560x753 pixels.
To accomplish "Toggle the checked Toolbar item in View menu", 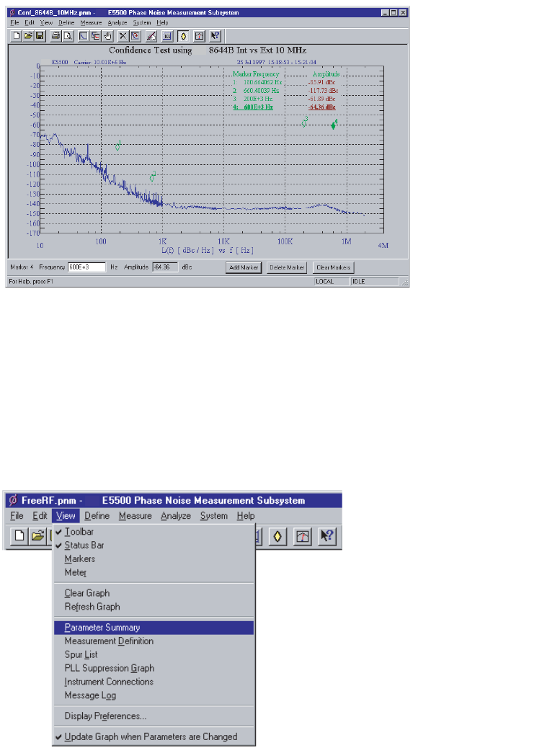I will click(x=154, y=532).
